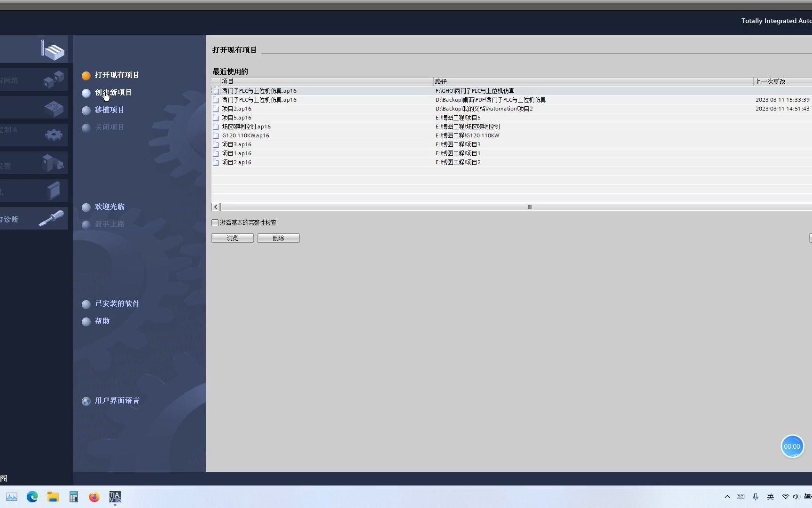Click the microphone icon in system tray
Screen dimensions: 812x508
756,497
